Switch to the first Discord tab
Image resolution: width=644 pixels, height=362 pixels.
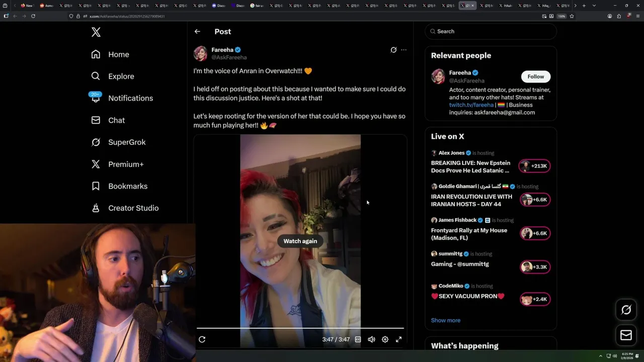click(218, 6)
